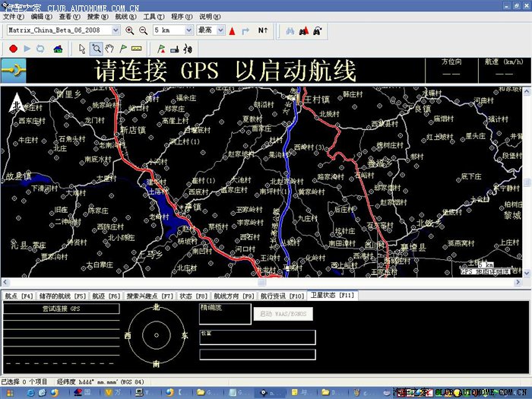Open the 5 km scale dropdown
532x399 pixels.
click(x=188, y=30)
